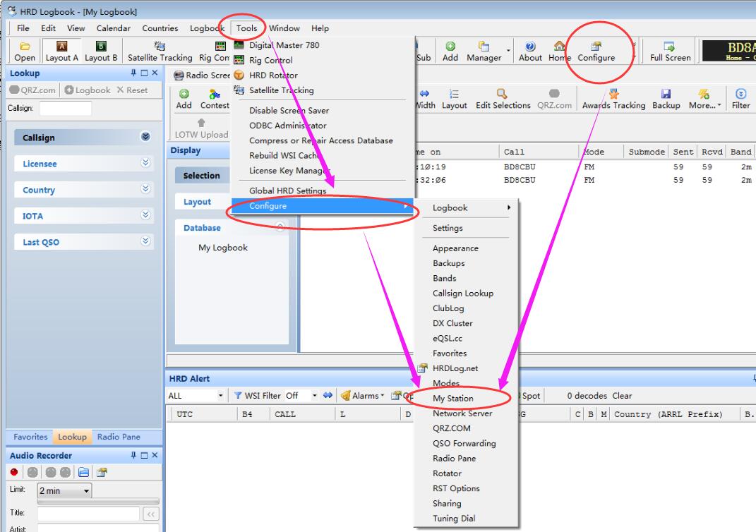Viewport: 756px width, 532px height.
Task: Click the Add button beside Manager
Action: 450,51
